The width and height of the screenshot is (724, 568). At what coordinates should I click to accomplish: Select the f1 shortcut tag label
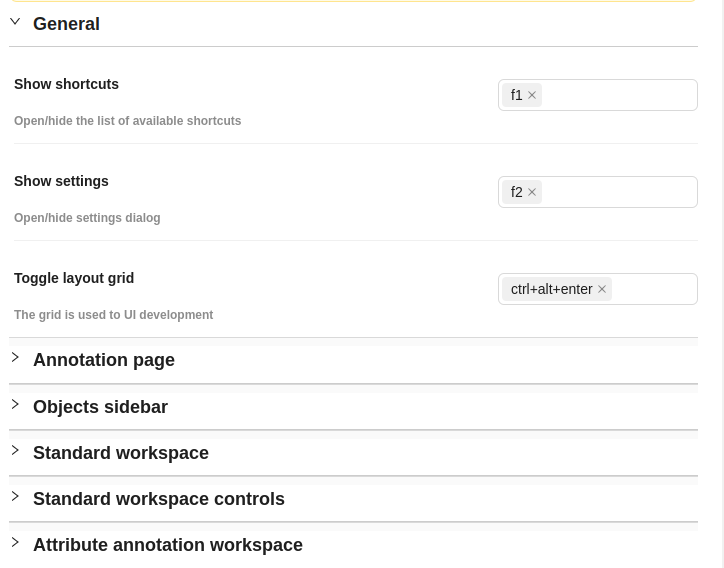[x=516, y=95]
